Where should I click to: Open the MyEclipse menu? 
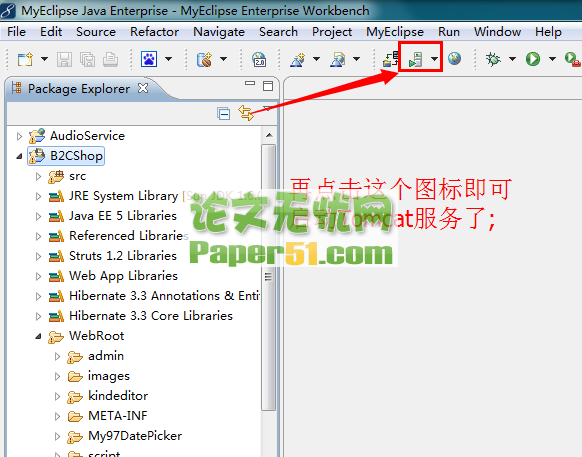pos(395,32)
